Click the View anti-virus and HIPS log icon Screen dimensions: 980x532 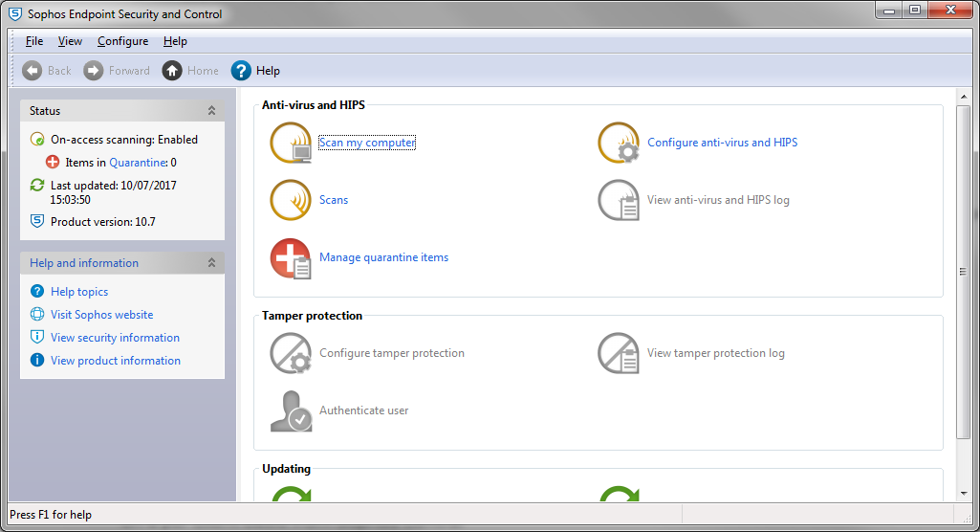tap(619, 200)
